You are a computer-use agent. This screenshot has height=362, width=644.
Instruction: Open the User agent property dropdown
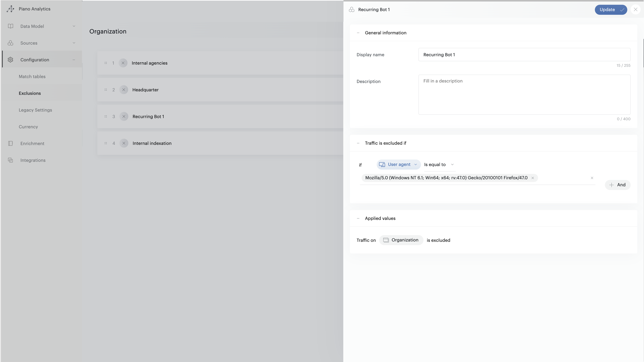(x=399, y=164)
